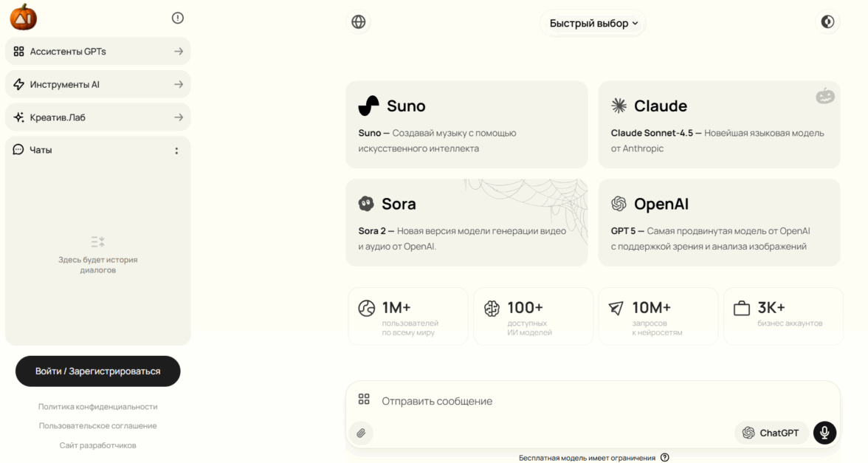The height and width of the screenshot is (463, 868).
Task: Toggle the dark/light theme switch
Action: click(x=827, y=22)
